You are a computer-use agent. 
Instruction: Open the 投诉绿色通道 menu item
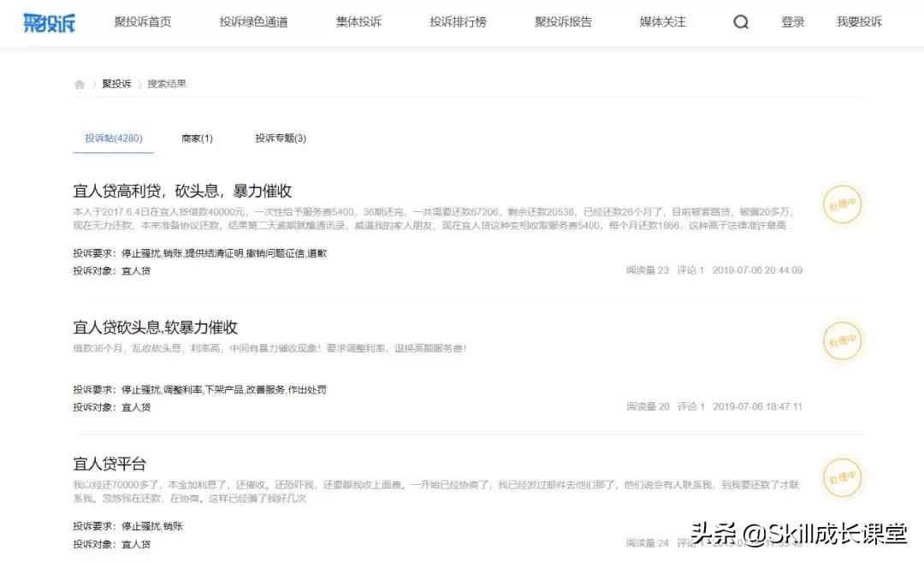pyautogui.click(x=254, y=22)
